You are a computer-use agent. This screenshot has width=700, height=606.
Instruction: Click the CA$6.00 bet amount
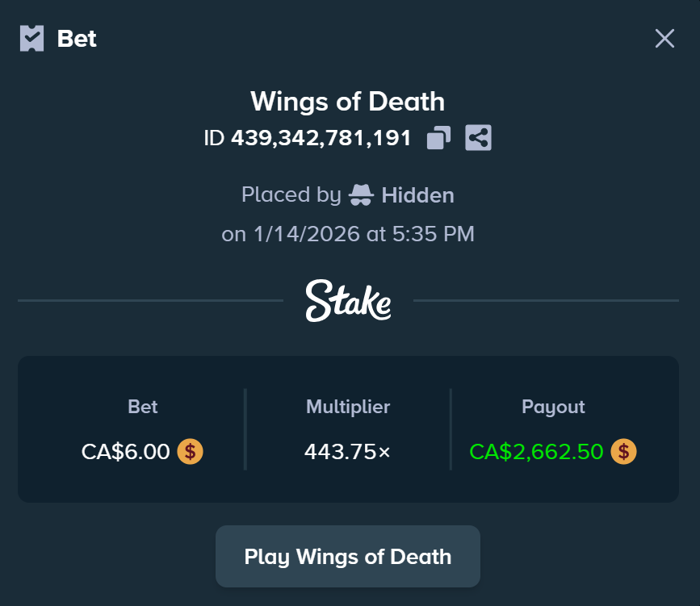pos(126,452)
